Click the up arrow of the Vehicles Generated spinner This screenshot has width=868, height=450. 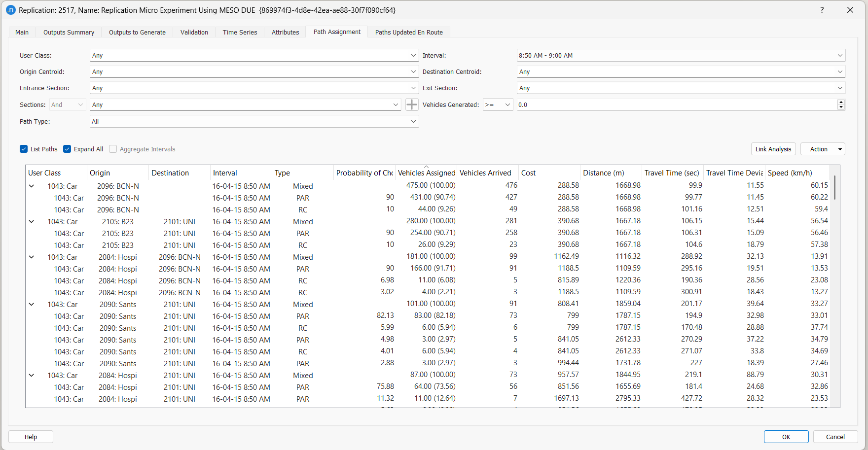(840, 102)
